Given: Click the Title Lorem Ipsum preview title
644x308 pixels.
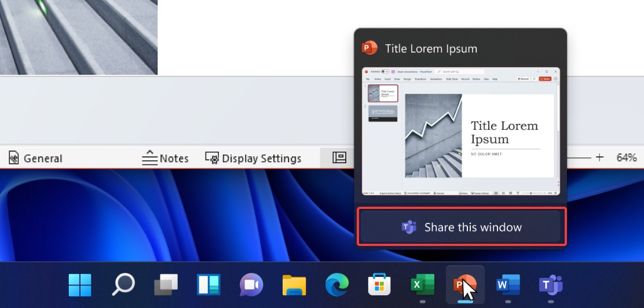Looking at the screenshot, I should click(x=431, y=49).
